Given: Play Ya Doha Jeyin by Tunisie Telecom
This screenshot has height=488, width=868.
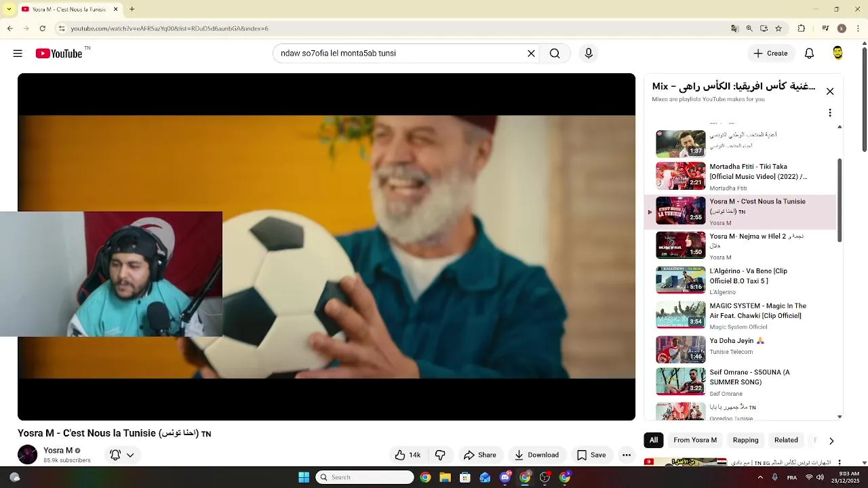Looking at the screenshot, I should (741, 349).
